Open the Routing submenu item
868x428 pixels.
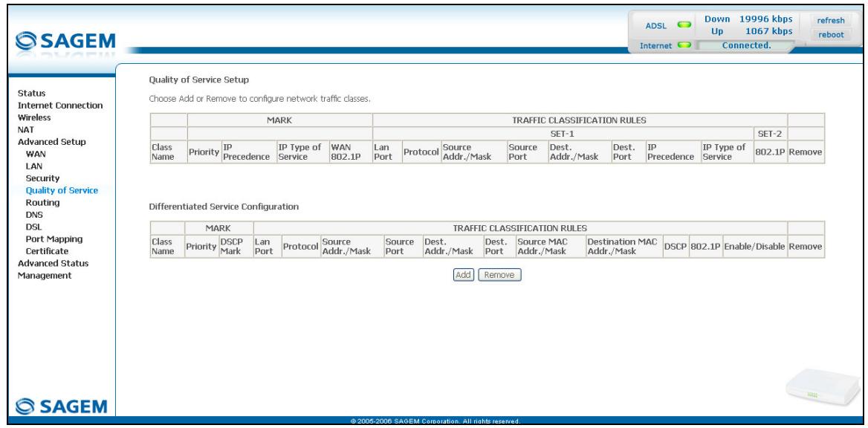42,203
